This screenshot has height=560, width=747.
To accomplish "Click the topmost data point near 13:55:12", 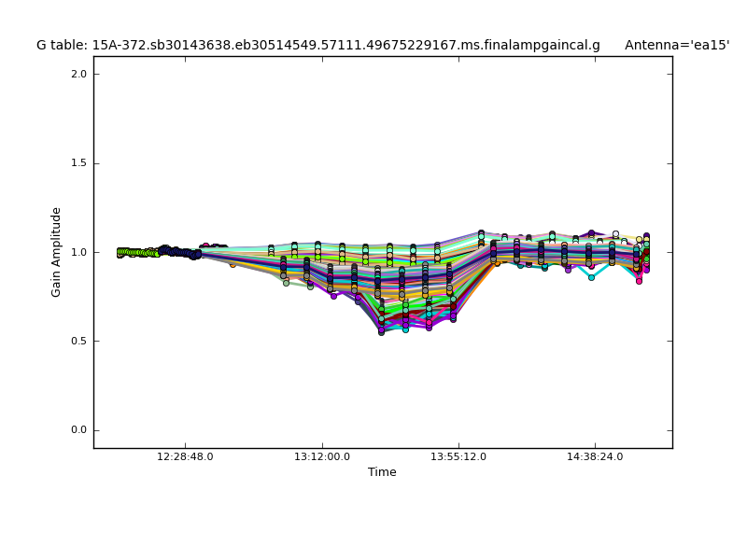I will (481, 232).
